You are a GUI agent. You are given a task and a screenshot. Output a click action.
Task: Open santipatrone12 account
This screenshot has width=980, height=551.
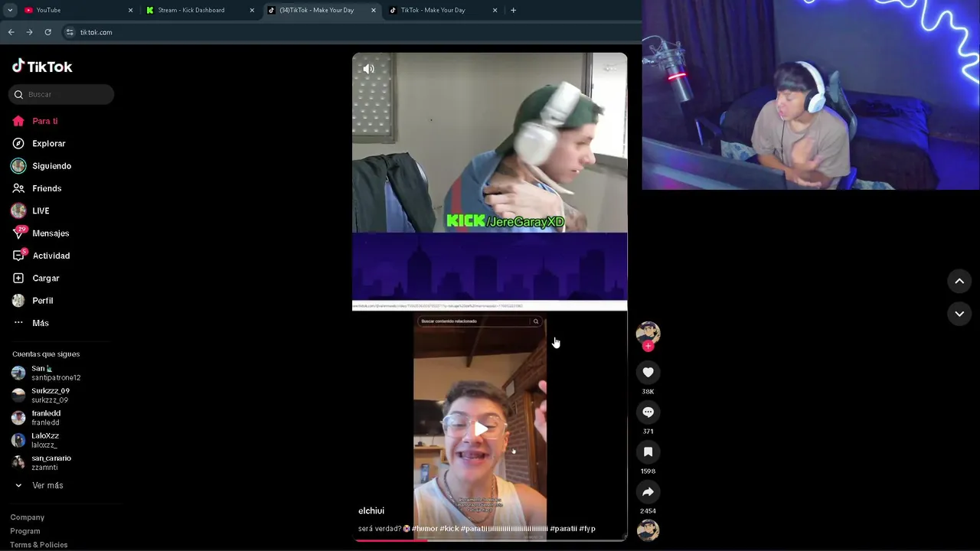(x=55, y=373)
